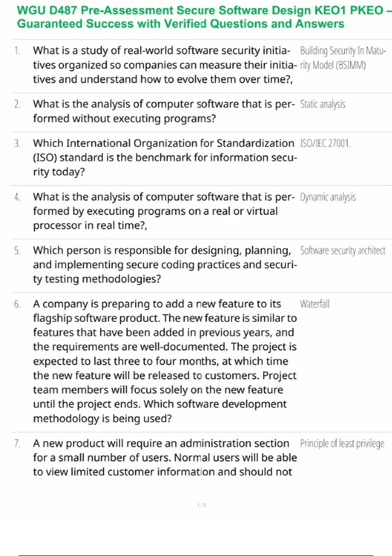Select the 'Waterfall' answer
This screenshot has width=392, height=556.
pos(315,304)
